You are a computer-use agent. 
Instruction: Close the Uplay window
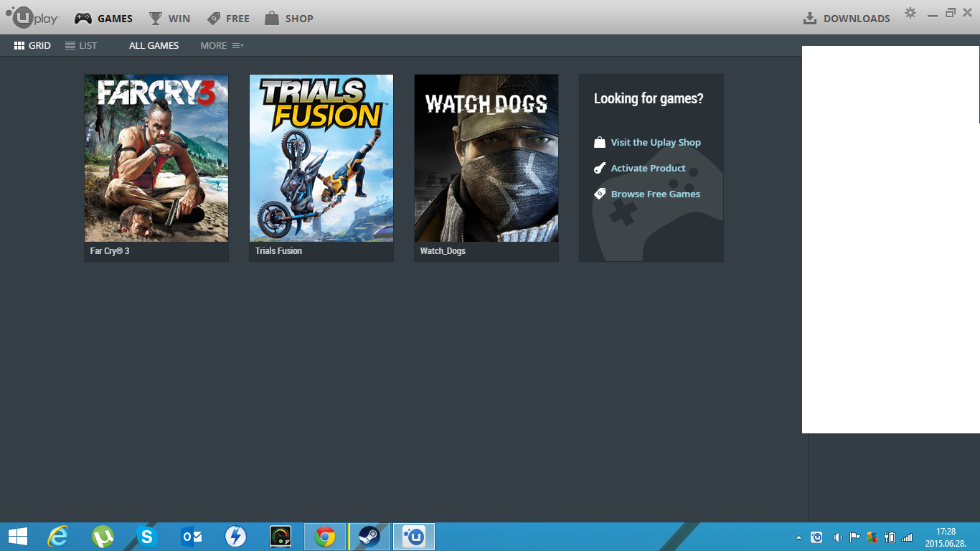pyautogui.click(x=967, y=12)
